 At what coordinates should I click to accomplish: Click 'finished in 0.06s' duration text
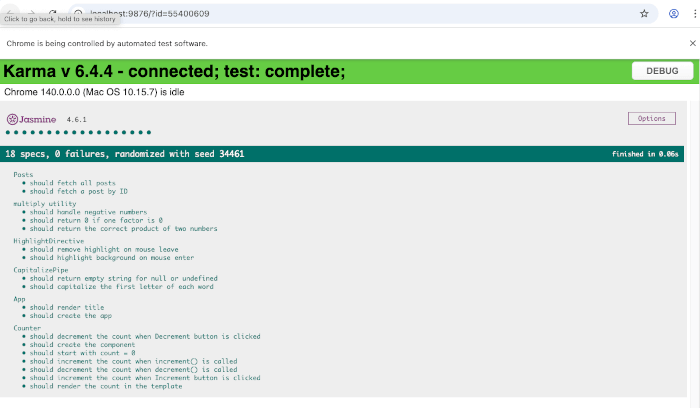(x=645, y=154)
